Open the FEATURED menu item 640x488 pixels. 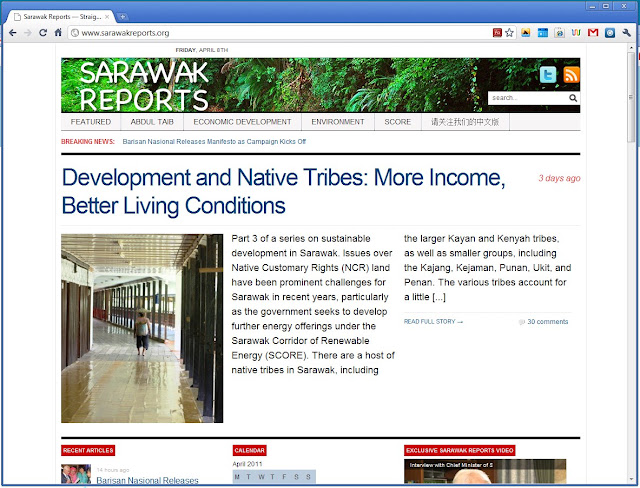coord(91,122)
